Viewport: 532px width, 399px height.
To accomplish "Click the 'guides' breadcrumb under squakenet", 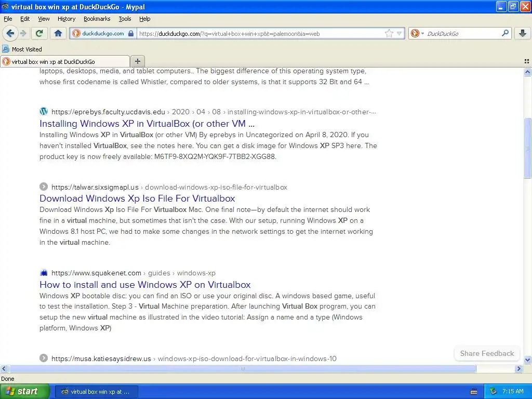I will click(159, 273).
